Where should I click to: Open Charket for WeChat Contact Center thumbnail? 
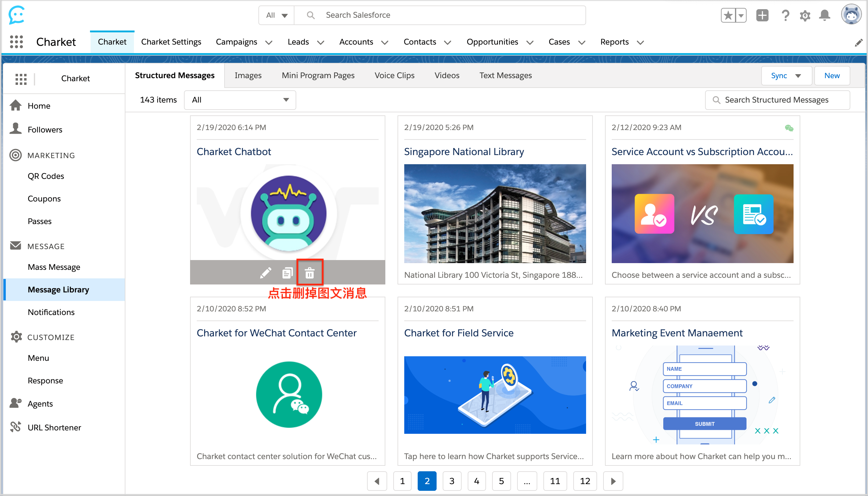[x=289, y=395]
